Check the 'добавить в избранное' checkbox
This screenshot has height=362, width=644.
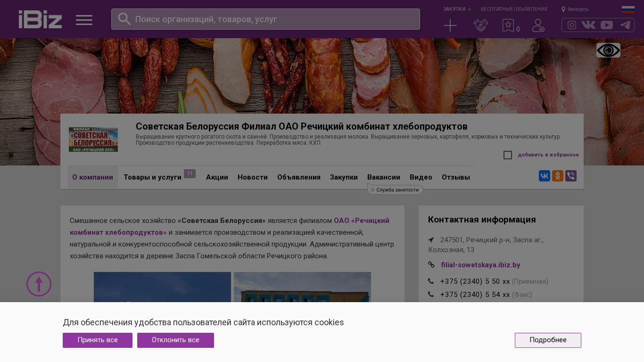508,155
